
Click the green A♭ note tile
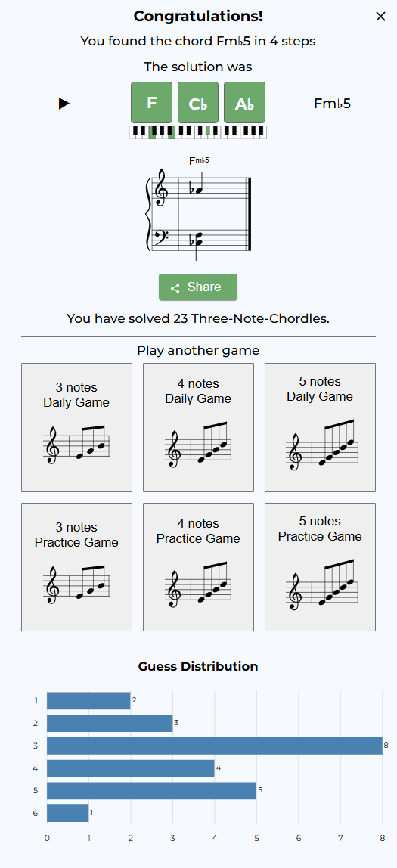244,102
